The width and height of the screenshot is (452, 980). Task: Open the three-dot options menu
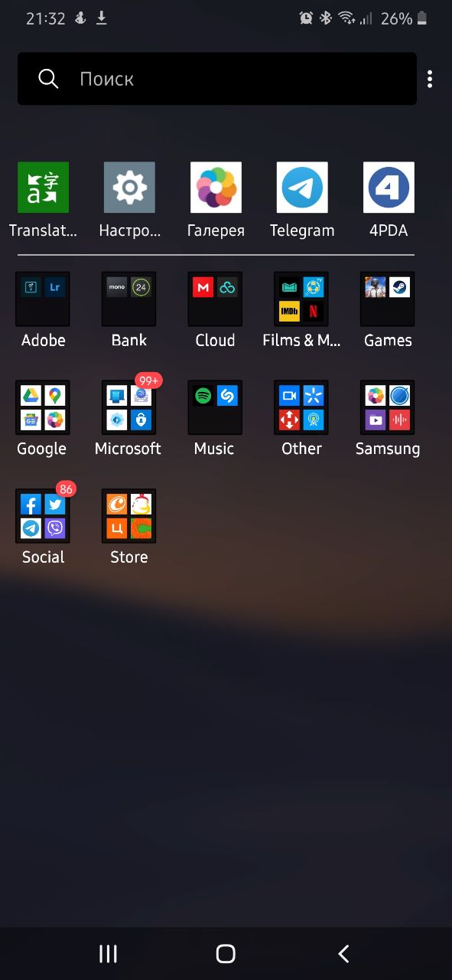[x=430, y=79]
